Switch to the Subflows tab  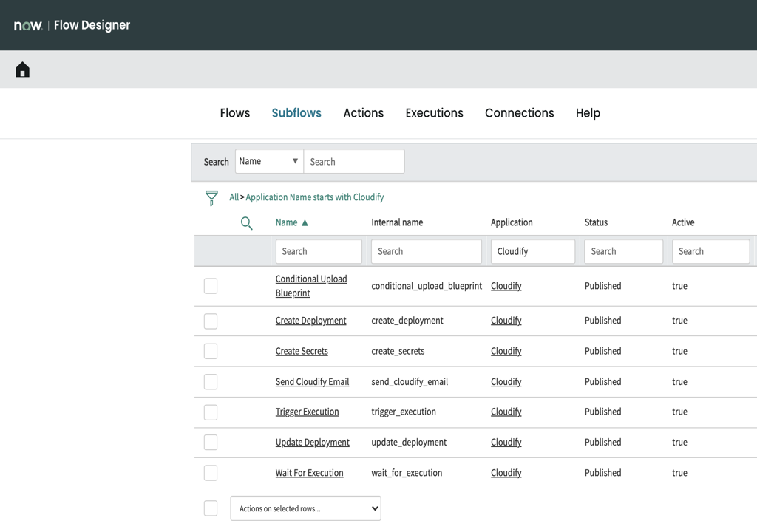coord(296,113)
